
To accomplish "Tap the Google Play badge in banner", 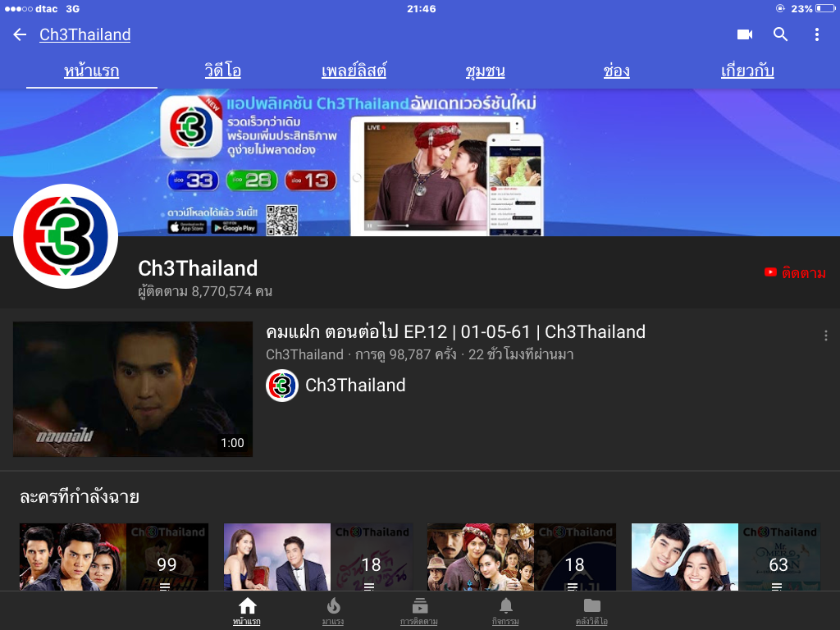I will pyautogui.click(x=234, y=227).
